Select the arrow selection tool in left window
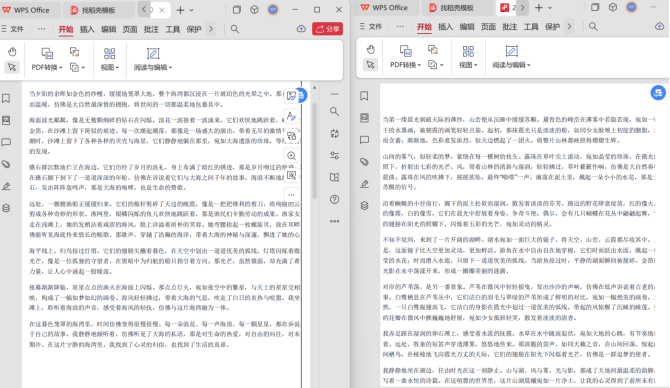 tap(12, 67)
